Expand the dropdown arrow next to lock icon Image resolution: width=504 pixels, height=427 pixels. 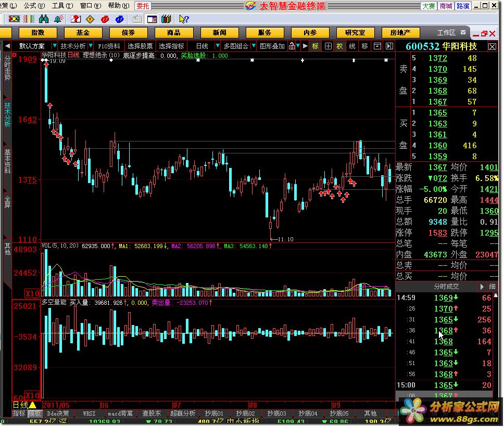point(298,46)
